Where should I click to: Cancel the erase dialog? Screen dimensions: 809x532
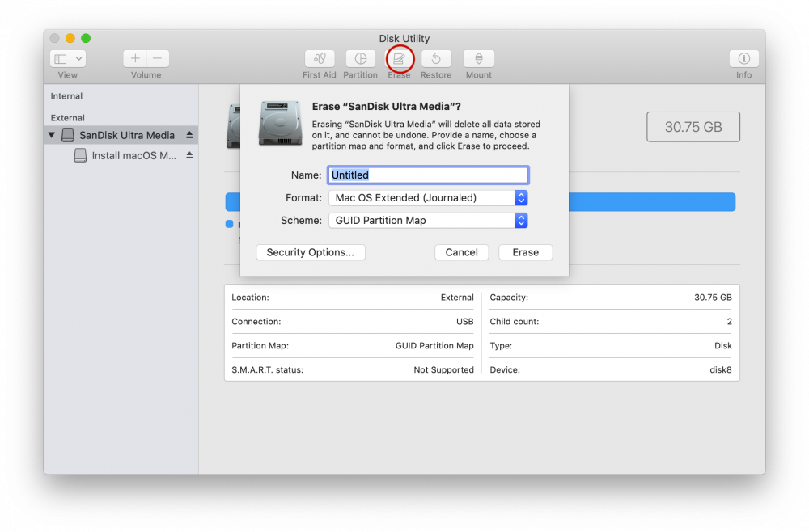[461, 252]
